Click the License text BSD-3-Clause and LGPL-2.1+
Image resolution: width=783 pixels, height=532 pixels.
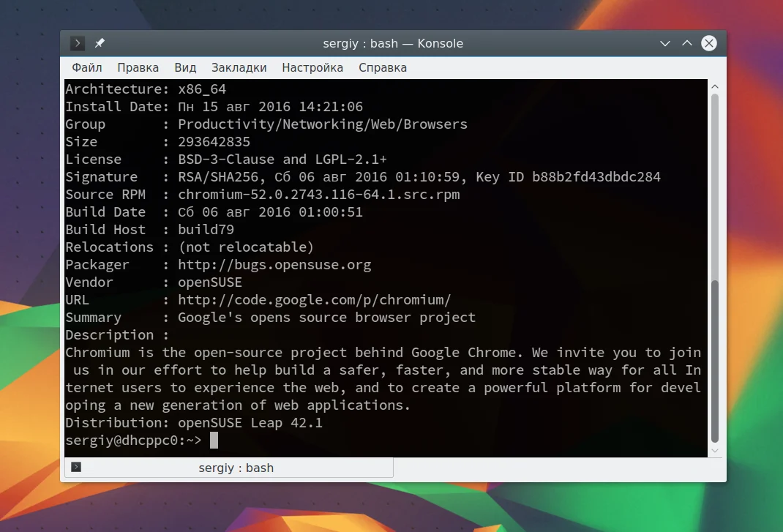(x=282, y=160)
